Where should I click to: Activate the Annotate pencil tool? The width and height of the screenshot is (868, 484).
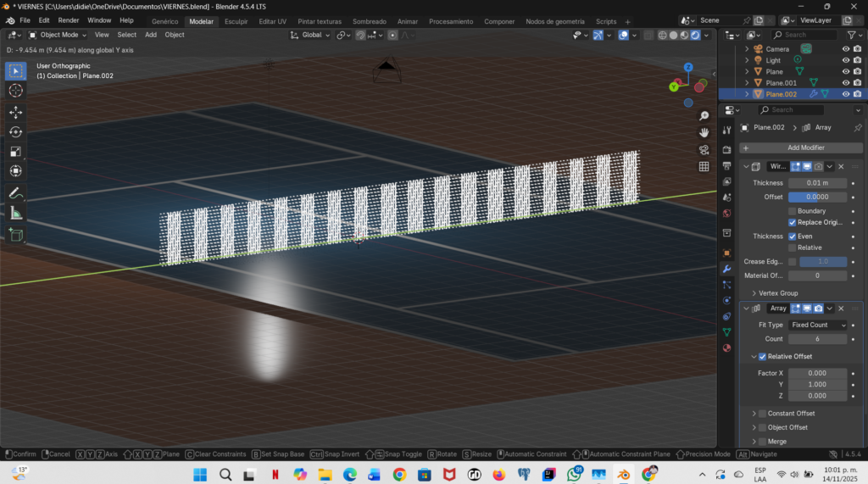coord(16,193)
